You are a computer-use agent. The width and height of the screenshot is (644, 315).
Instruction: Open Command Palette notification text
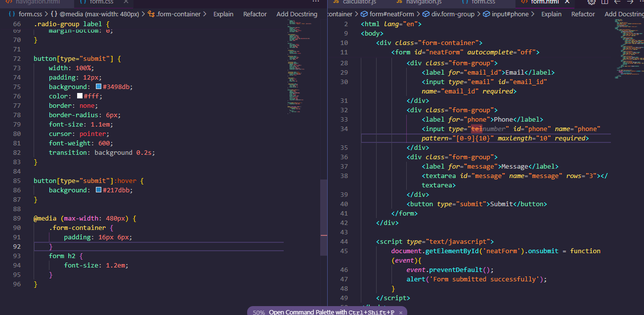[x=332, y=312]
